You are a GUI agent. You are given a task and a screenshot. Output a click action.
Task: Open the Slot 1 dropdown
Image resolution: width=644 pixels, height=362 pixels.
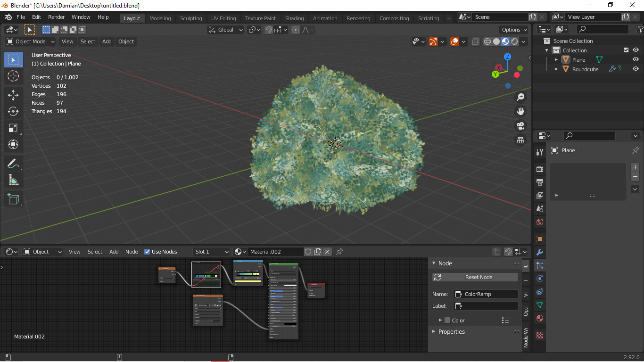tap(211, 252)
